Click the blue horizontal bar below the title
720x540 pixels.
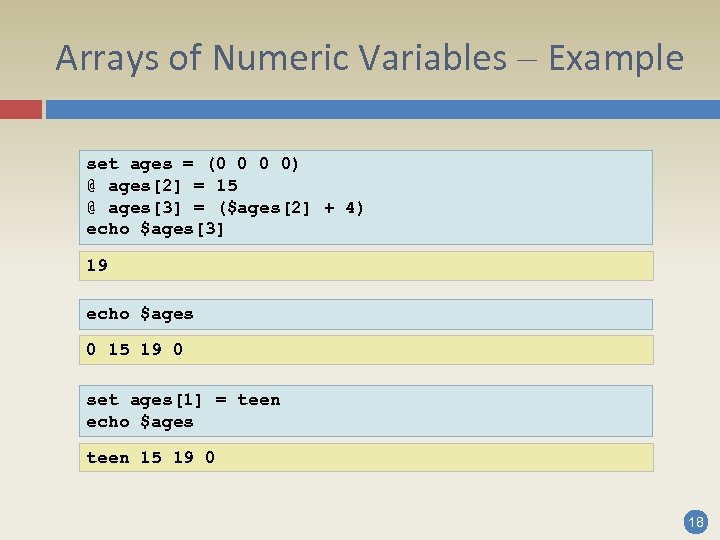click(382, 109)
